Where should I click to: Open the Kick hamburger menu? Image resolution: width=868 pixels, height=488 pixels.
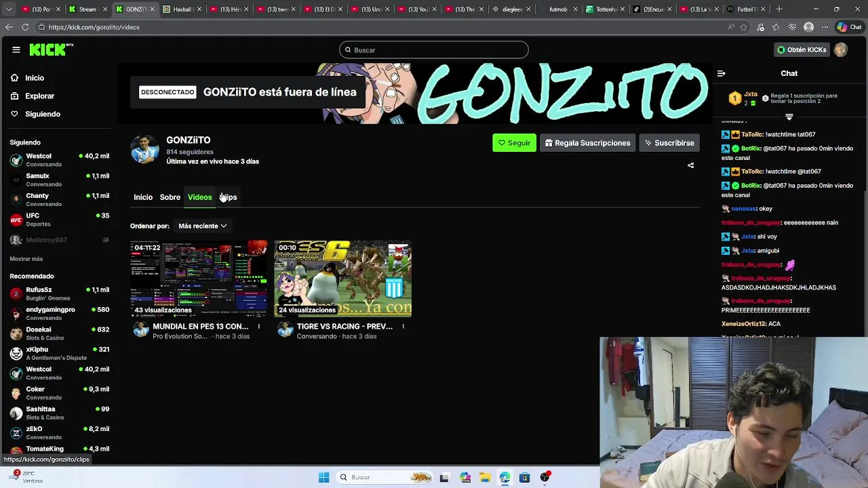click(16, 49)
